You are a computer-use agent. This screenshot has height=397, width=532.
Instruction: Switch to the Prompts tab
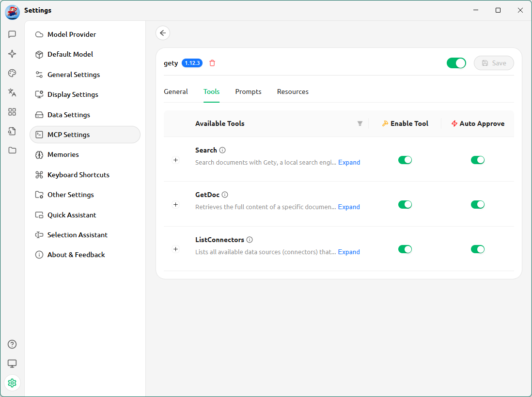click(x=249, y=92)
